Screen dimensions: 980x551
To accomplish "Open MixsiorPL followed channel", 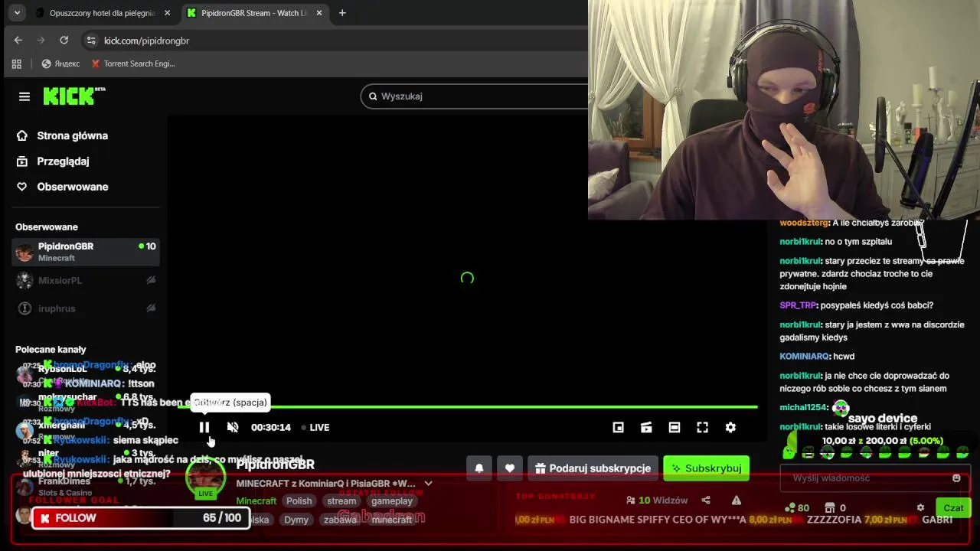I will pos(86,281).
